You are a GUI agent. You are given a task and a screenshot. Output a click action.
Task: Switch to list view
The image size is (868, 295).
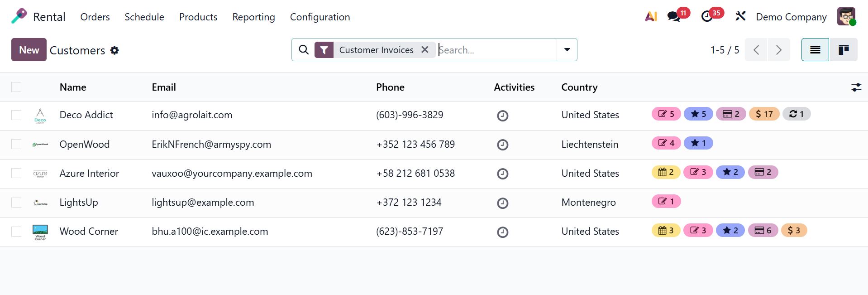pyautogui.click(x=815, y=50)
